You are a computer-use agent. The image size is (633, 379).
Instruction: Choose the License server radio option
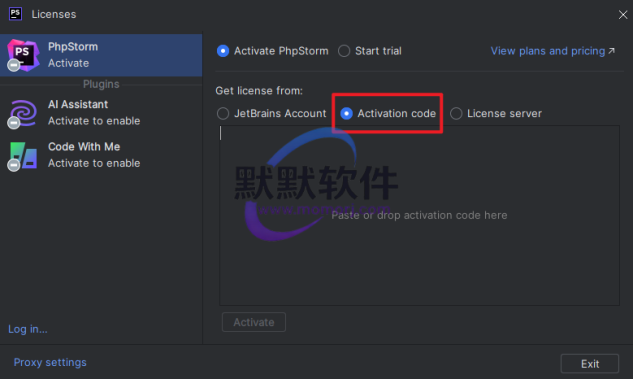[456, 113]
